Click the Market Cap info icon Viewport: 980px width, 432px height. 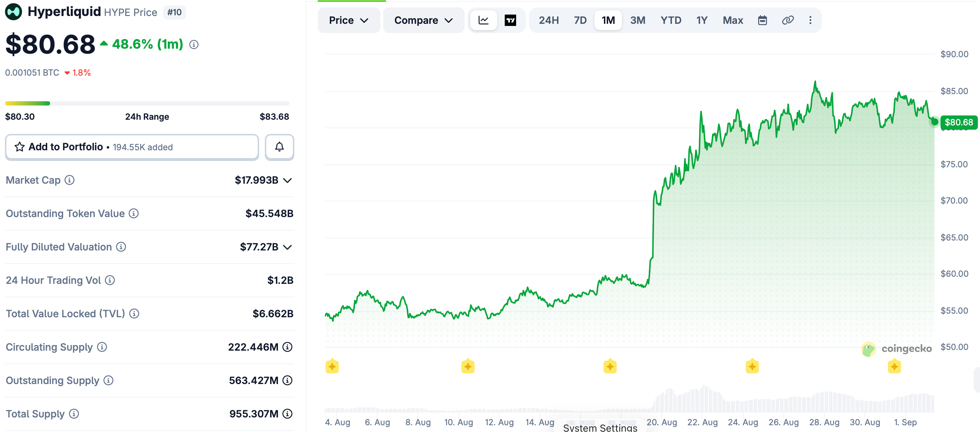[69, 180]
